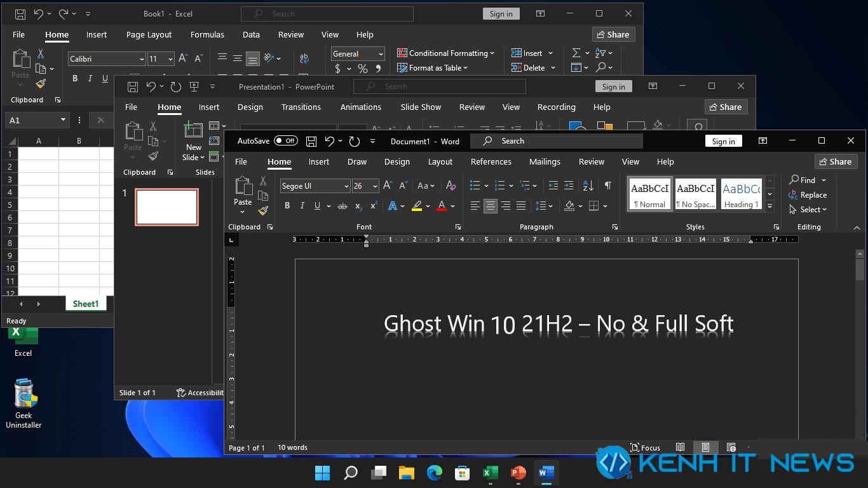This screenshot has width=868, height=488.
Task: Increase font size in Word ribbon
Action: pyautogui.click(x=388, y=186)
